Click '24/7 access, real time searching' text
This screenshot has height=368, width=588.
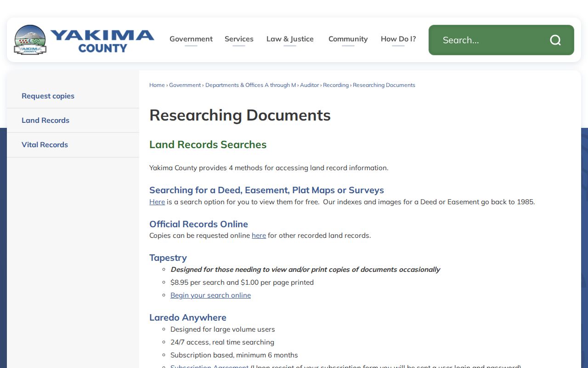[222, 342]
